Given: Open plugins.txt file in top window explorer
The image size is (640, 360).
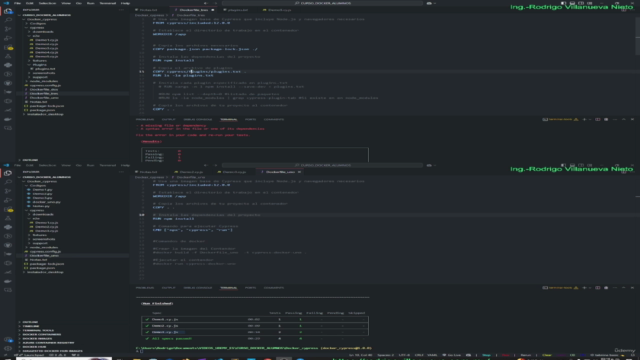Looking at the screenshot, I should pyautogui.click(x=45, y=69).
